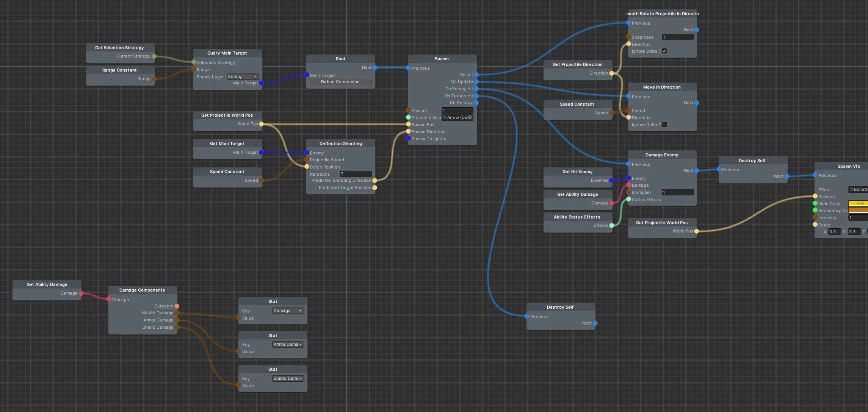Enable Ignore Delta T on Move In Direction
The width and height of the screenshot is (868, 412).
click(664, 125)
